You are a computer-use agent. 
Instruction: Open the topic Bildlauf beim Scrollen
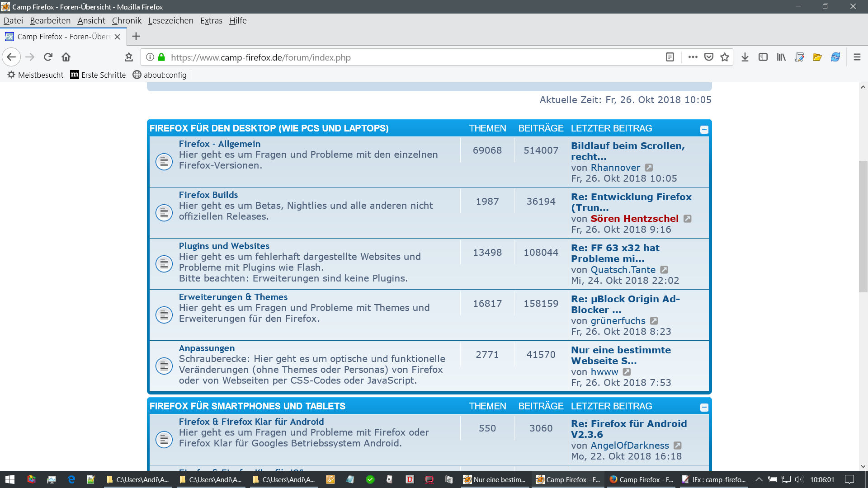(x=628, y=151)
